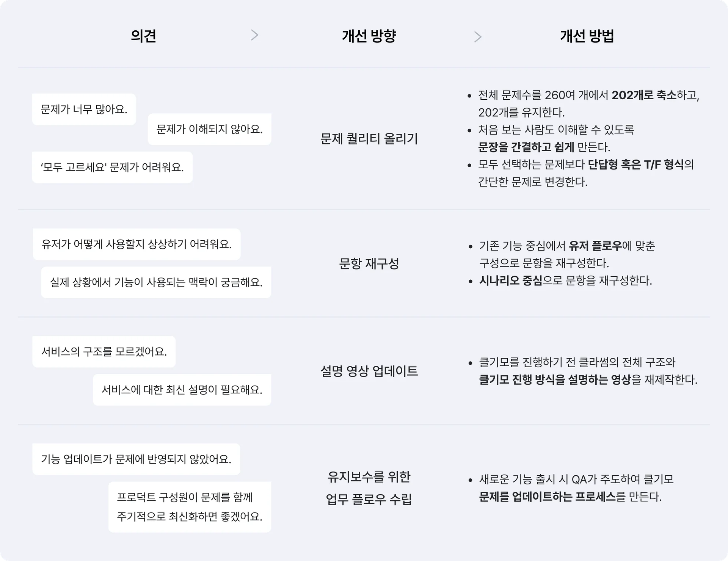
Task: Select the bubble about 유저가 어떻게 사용할지
Action: point(136,244)
